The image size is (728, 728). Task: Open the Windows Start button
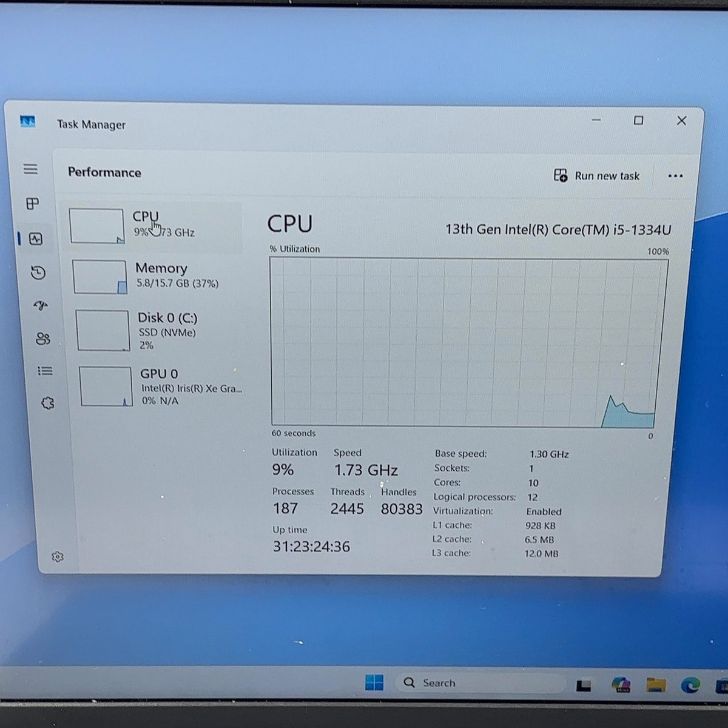(x=374, y=682)
